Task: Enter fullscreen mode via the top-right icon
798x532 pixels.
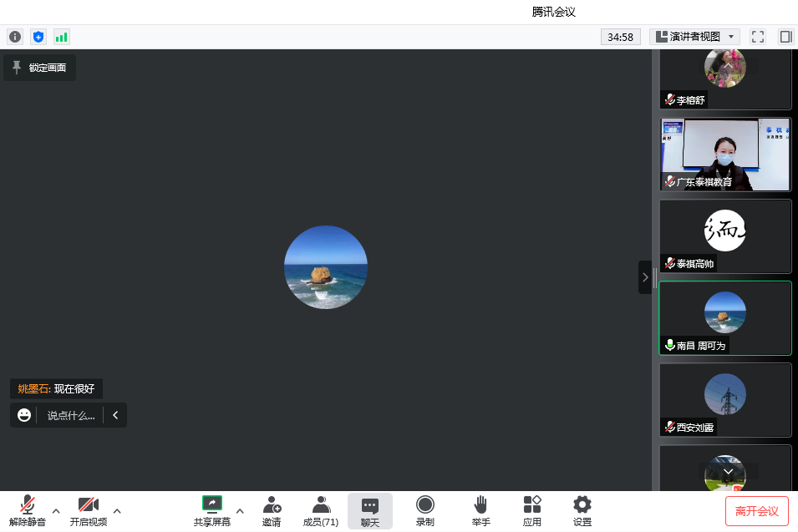Action: pos(758,37)
